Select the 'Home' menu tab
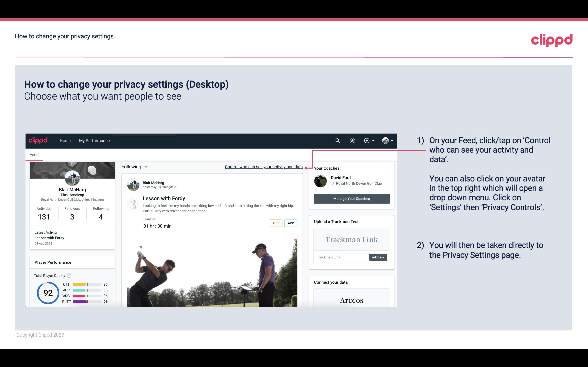This screenshot has width=588, height=367. [65, 140]
